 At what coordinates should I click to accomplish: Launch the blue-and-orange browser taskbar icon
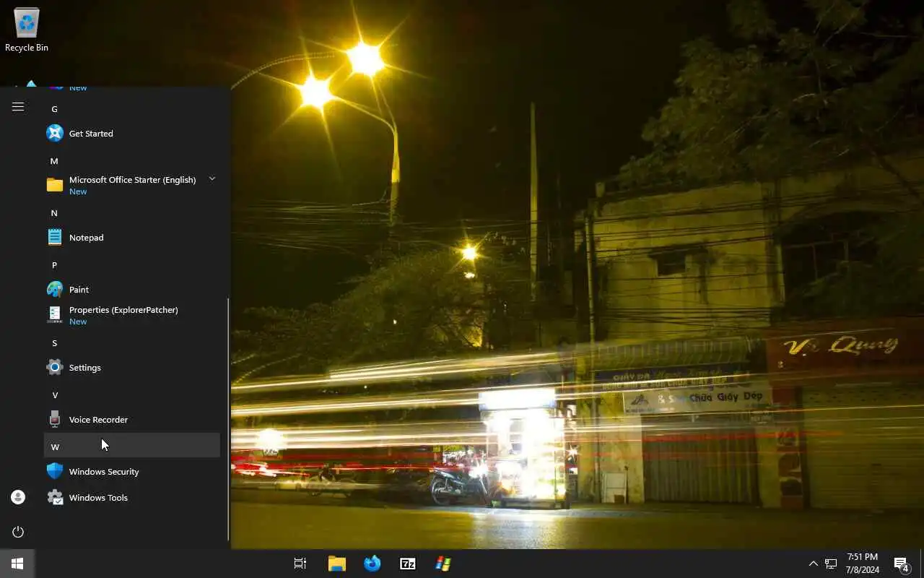click(x=372, y=564)
